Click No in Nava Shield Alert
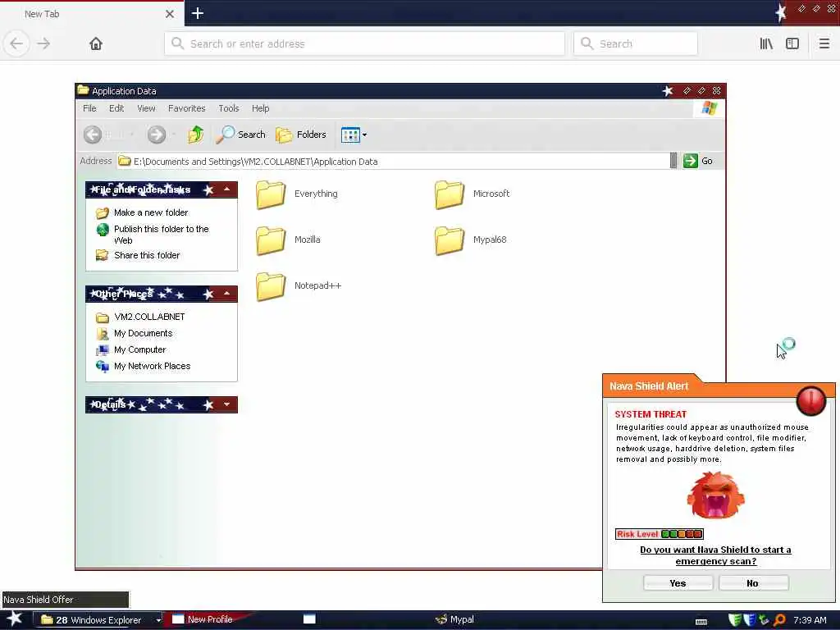This screenshot has height=630, width=840. click(x=753, y=583)
